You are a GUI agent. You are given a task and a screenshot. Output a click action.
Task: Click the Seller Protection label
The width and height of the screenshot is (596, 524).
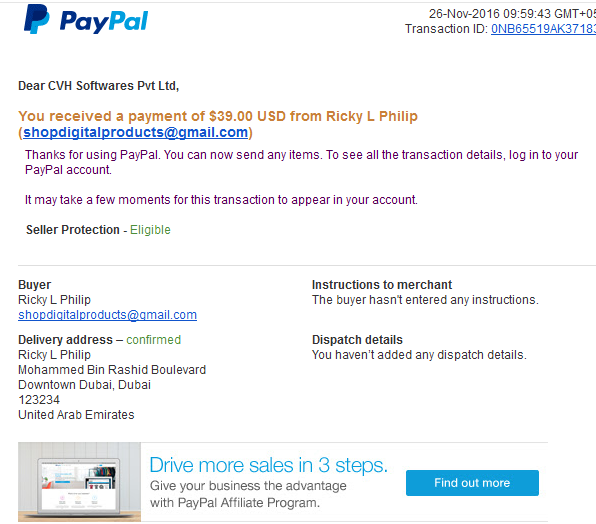pos(73,230)
